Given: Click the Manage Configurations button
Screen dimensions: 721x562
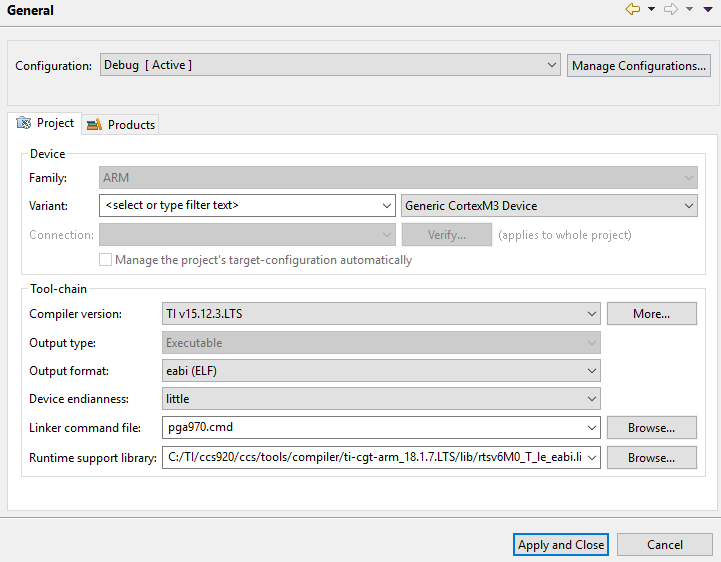Looking at the screenshot, I should click(639, 66).
